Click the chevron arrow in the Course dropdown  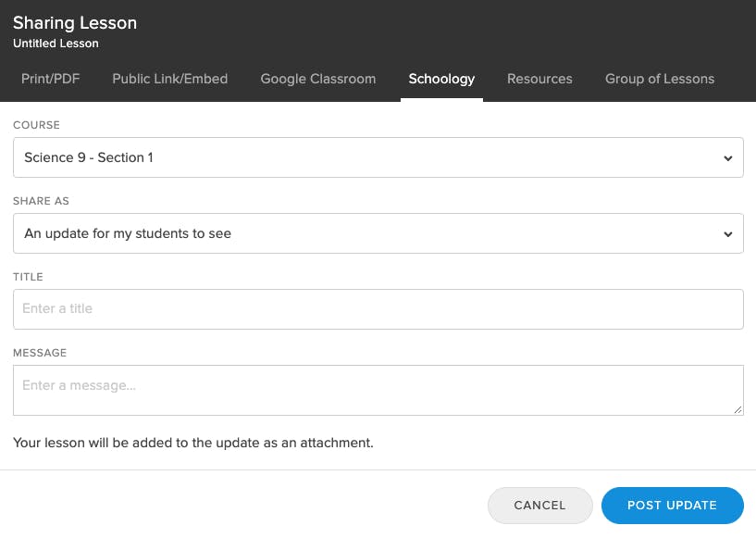tap(727, 158)
